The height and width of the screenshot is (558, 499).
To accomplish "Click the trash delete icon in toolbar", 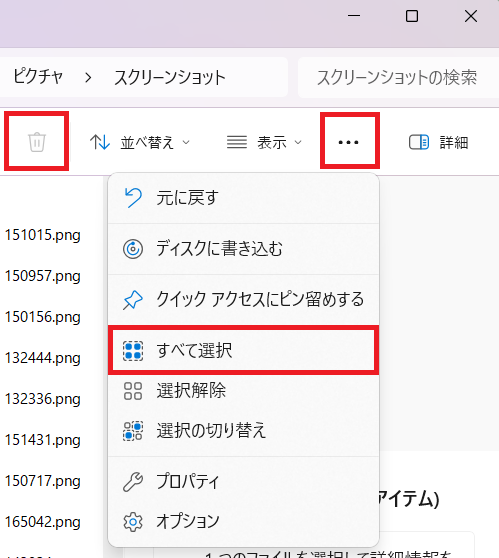I will [37, 142].
